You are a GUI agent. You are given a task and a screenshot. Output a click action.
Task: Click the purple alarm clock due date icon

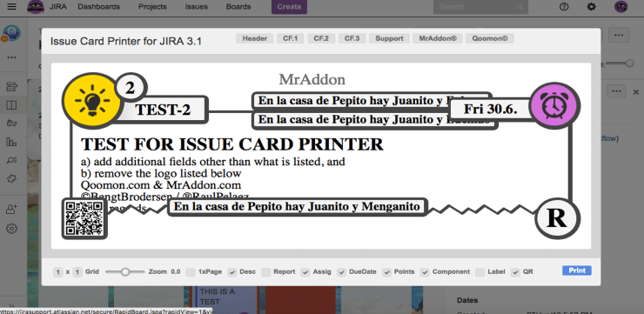pos(554,105)
